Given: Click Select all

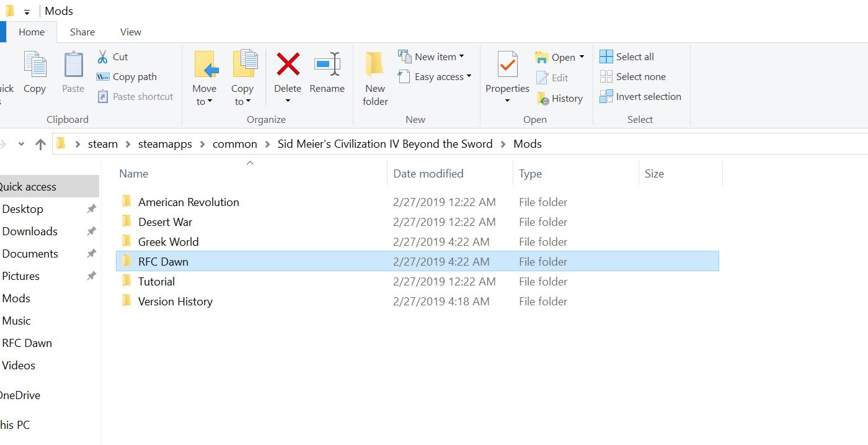Looking at the screenshot, I should pos(627,56).
